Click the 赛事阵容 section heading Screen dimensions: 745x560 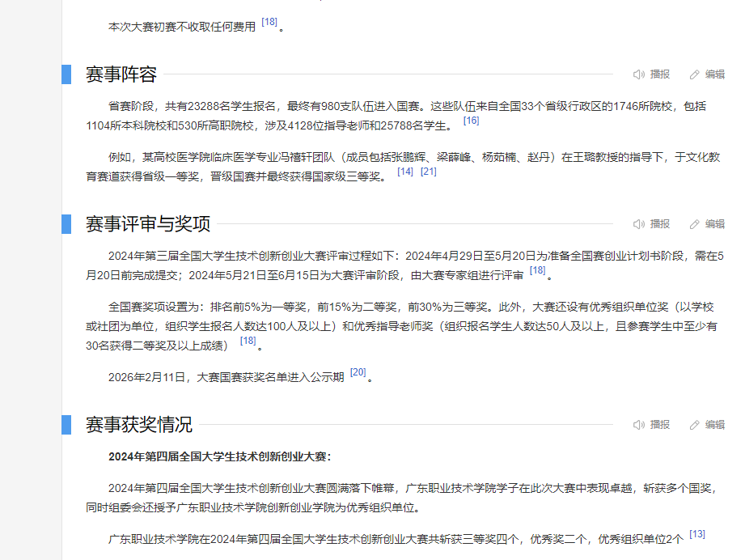click(x=121, y=74)
